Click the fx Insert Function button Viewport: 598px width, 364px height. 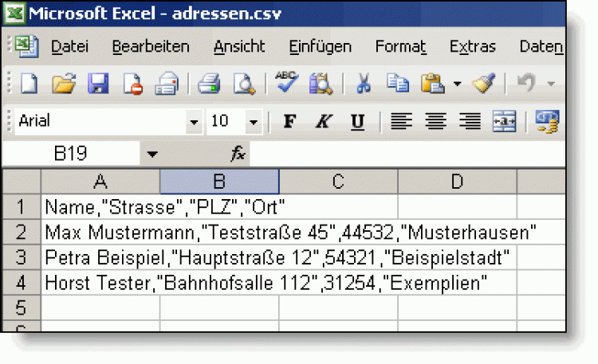238,154
